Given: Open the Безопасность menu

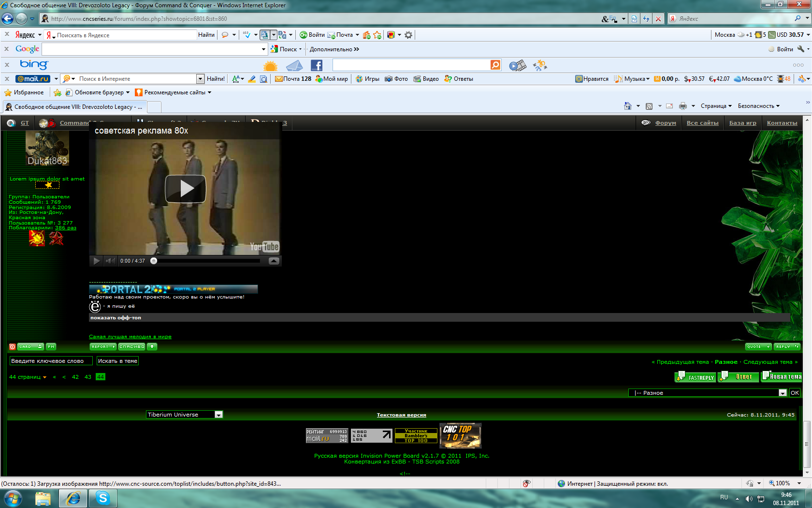Looking at the screenshot, I should 759,106.
